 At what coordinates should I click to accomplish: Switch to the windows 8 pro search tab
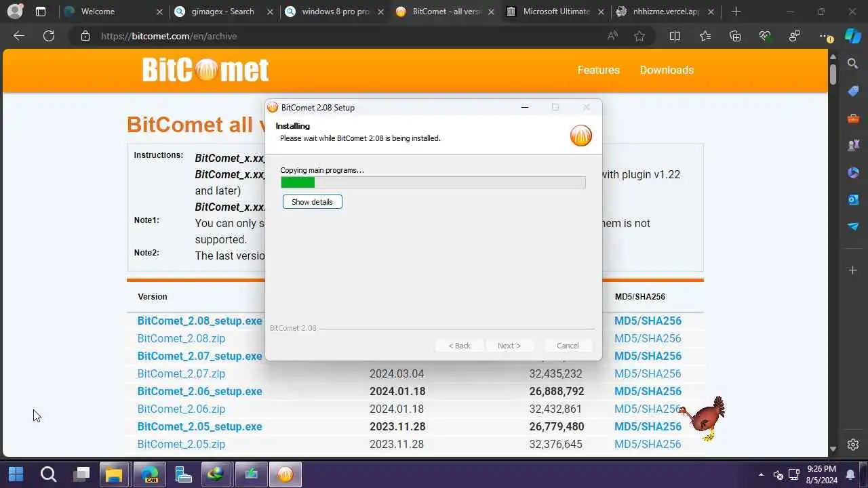pyautogui.click(x=334, y=12)
